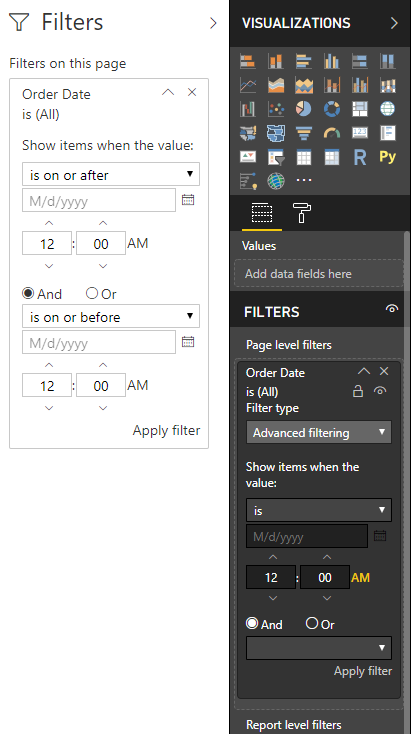Open the 'is on or after' dropdown

[111, 174]
